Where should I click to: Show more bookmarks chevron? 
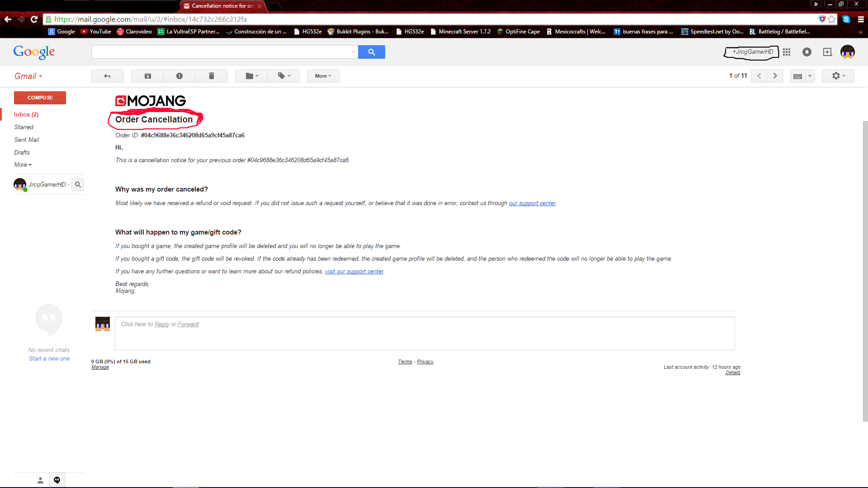click(x=860, y=32)
